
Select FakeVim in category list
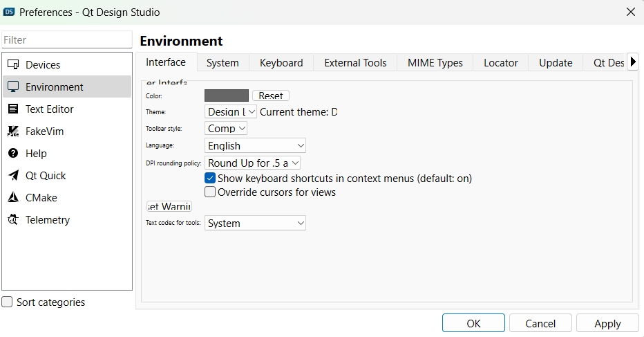pos(67,131)
